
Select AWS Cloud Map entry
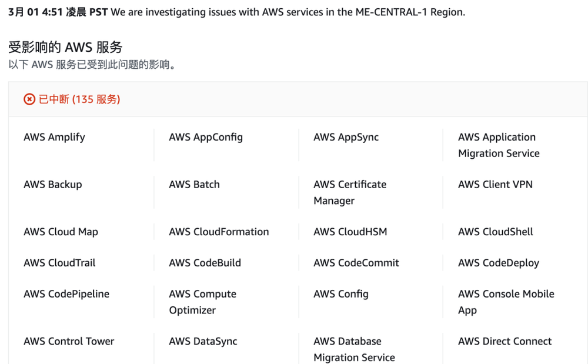coord(61,232)
